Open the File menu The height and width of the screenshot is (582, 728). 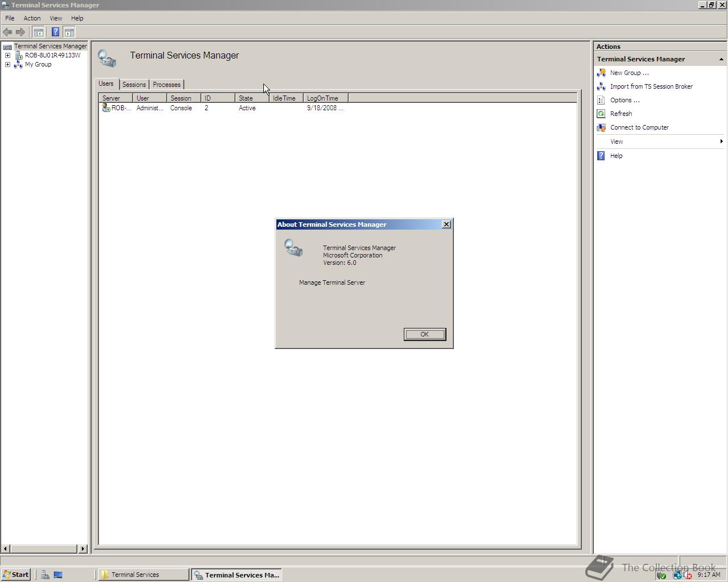pos(10,18)
